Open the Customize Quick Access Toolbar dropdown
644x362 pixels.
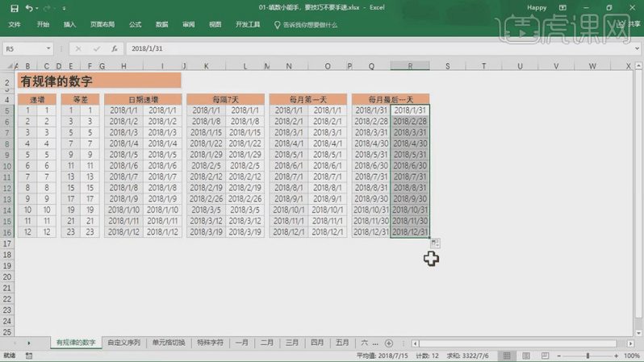64,8
